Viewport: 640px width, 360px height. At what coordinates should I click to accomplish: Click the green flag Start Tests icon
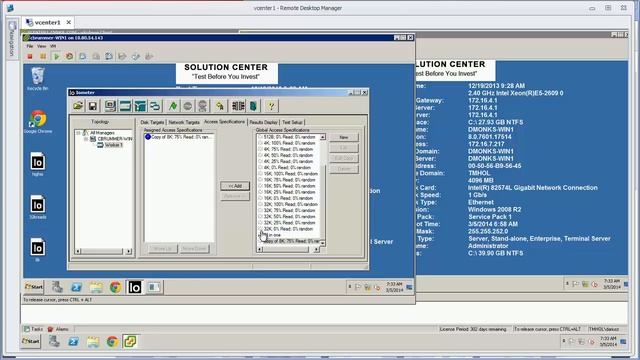click(173, 106)
